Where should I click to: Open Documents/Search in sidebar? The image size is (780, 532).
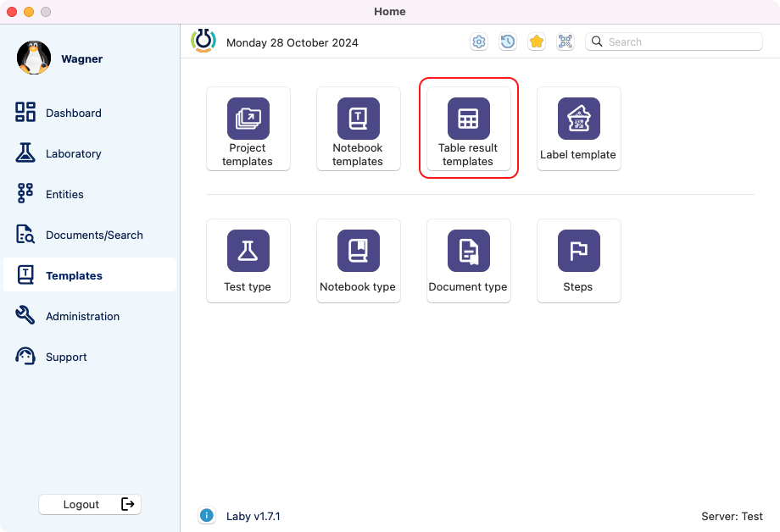click(x=90, y=235)
